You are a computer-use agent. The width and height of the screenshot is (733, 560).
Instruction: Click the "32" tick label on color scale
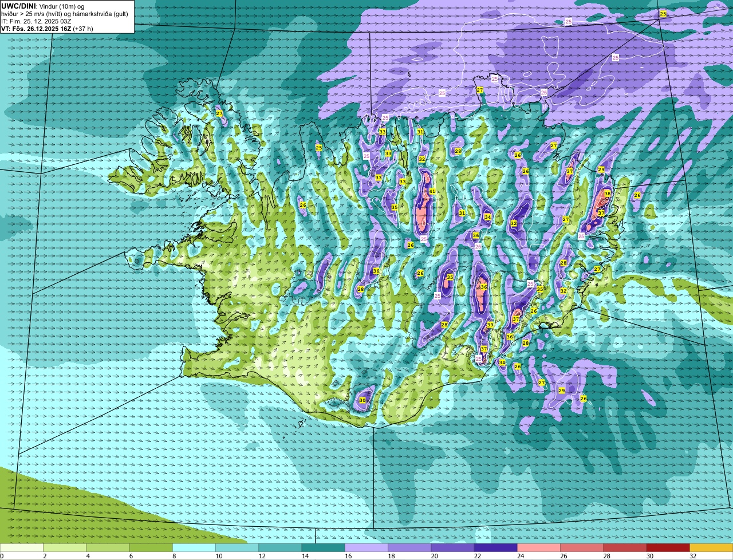point(693,556)
